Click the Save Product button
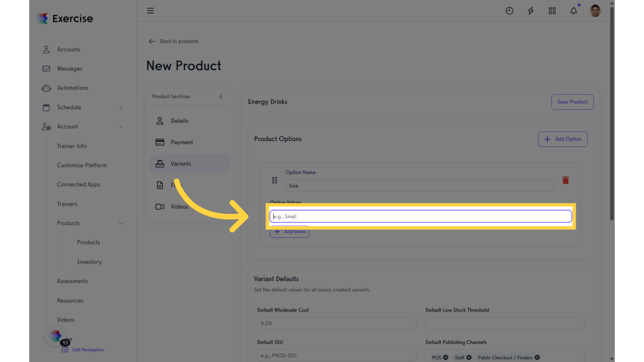644x362 pixels. (572, 102)
